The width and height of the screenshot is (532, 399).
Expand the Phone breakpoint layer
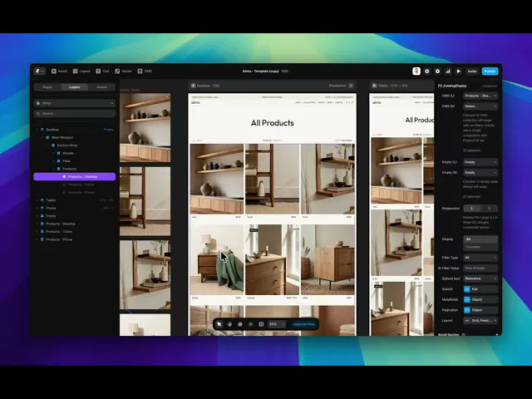pyautogui.click(x=37, y=208)
